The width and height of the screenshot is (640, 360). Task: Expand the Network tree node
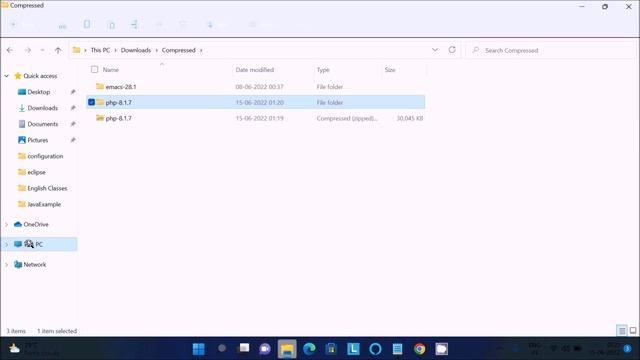coord(7,264)
